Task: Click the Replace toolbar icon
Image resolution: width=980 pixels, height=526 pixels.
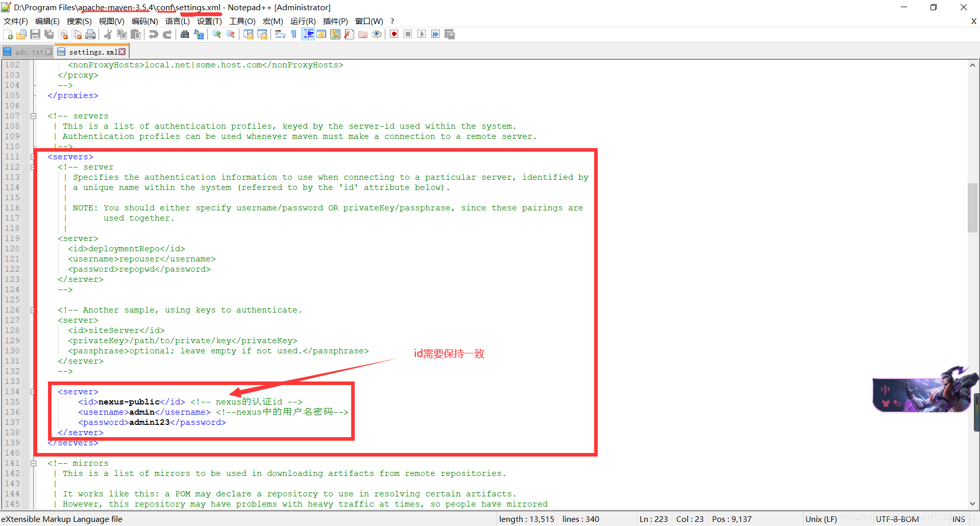Action: 199,34
